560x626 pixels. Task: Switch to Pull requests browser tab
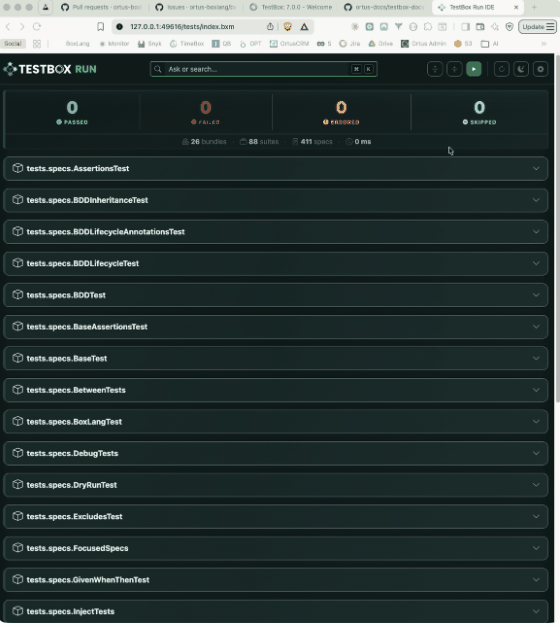click(x=101, y=7)
